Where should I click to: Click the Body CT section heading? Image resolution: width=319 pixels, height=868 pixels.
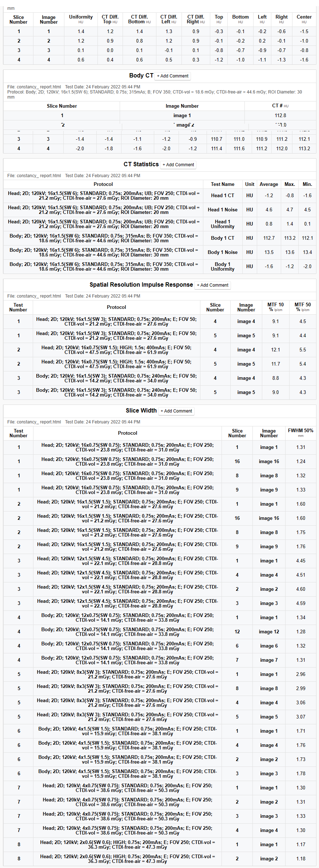[x=141, y=76]
